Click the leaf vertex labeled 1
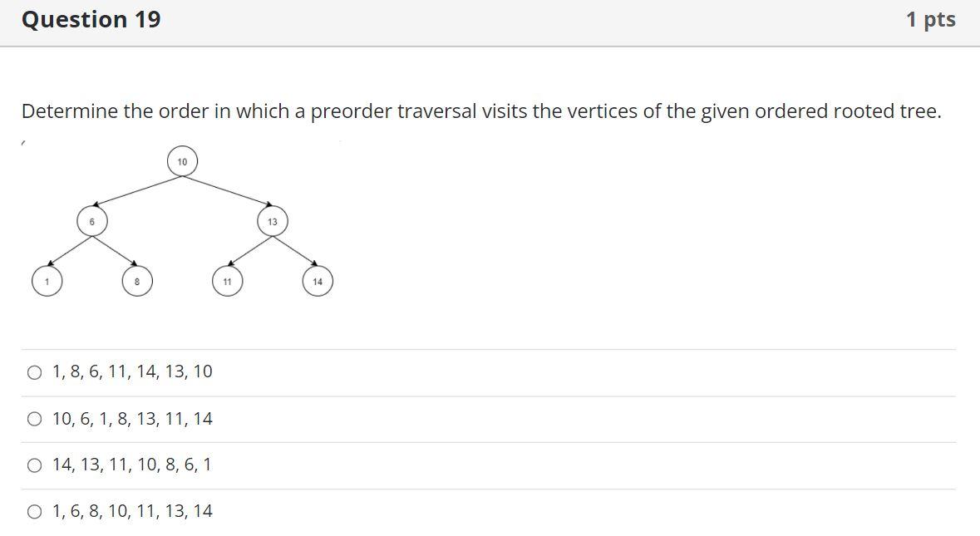Viewport: 980px width, 536px height. (47, 281)
